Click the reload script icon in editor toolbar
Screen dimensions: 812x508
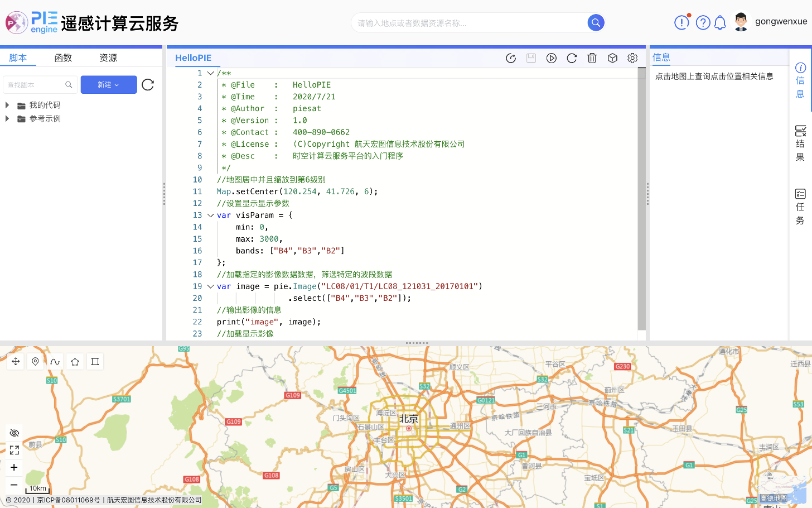point(511,58)
